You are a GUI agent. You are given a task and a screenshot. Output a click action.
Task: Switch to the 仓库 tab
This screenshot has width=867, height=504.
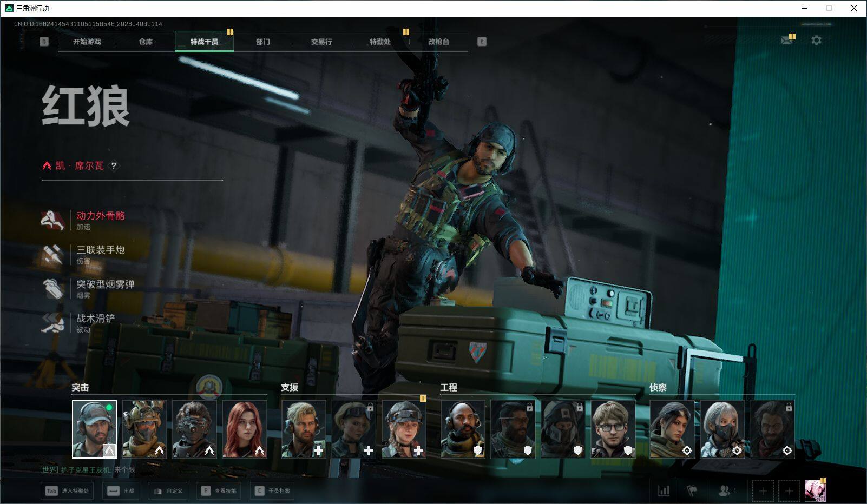[x=146, y=42]
